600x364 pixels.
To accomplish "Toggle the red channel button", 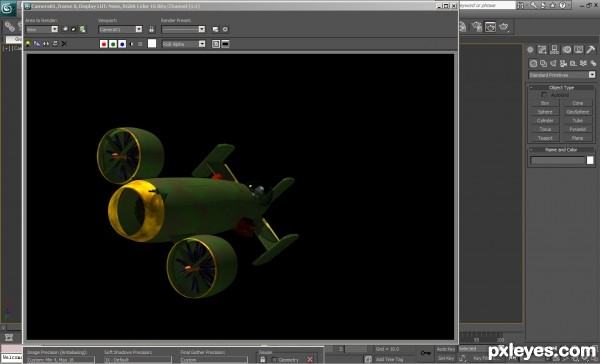I will point(104,44).
